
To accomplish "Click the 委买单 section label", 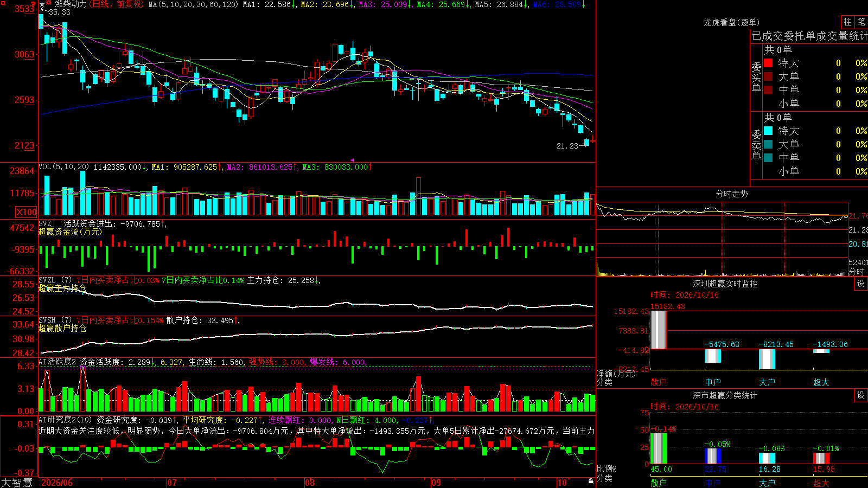I will click(756, 77).
